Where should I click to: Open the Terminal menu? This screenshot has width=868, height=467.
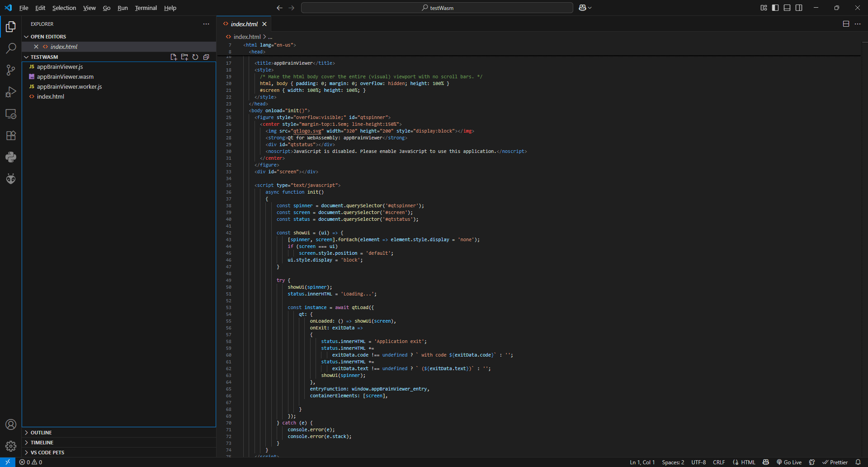146,8
